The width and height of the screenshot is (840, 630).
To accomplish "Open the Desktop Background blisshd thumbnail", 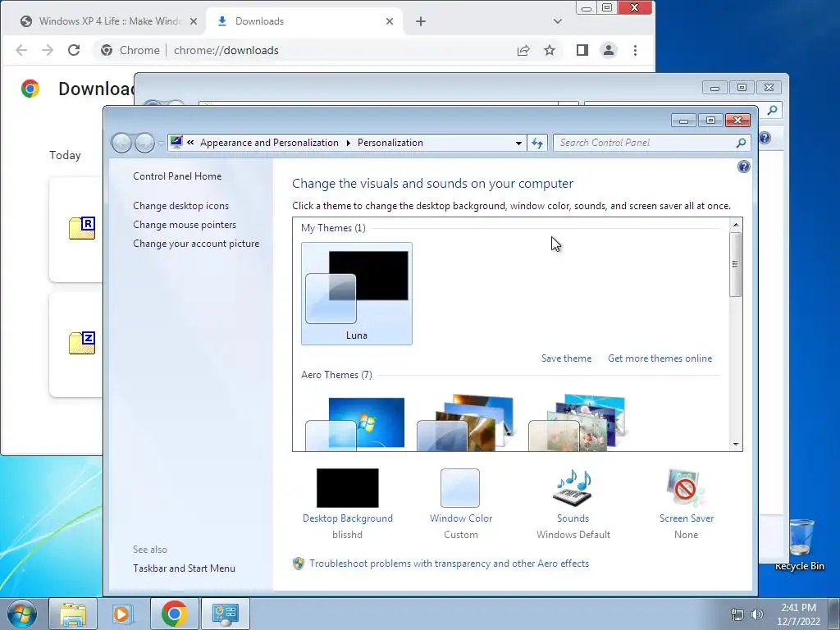I will 347,488.
